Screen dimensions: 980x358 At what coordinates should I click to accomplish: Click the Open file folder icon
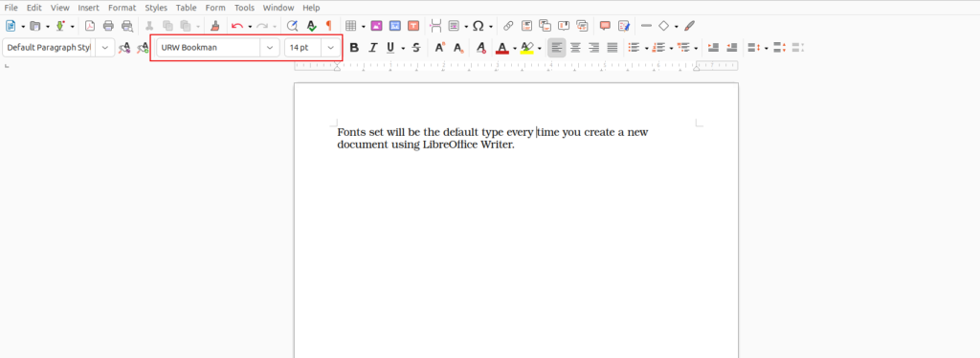(x=35, y=26)
